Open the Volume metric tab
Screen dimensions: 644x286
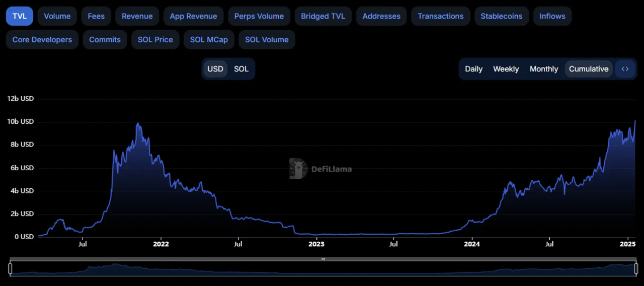pos(57,16)
